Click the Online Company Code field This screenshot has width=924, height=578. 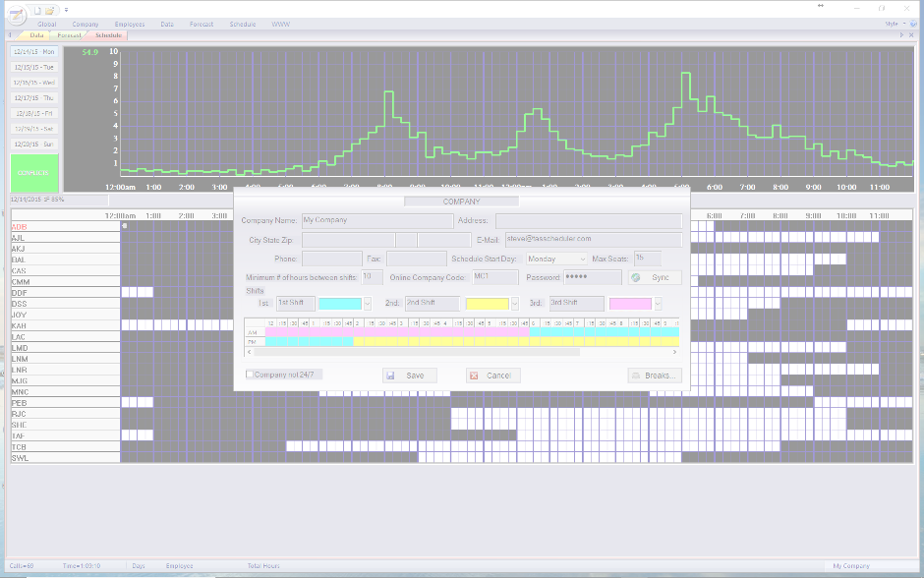tap(495, 277)
